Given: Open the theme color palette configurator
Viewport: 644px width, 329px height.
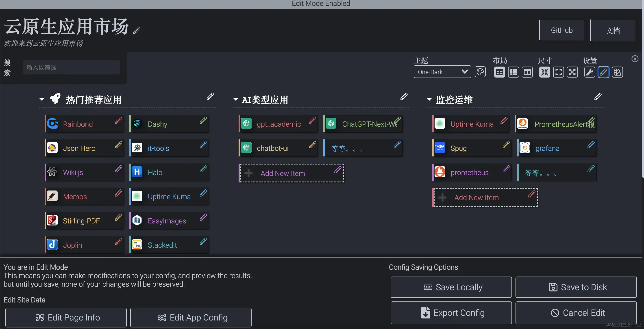Looking at the screenshot, I should (x=480, y=72).
